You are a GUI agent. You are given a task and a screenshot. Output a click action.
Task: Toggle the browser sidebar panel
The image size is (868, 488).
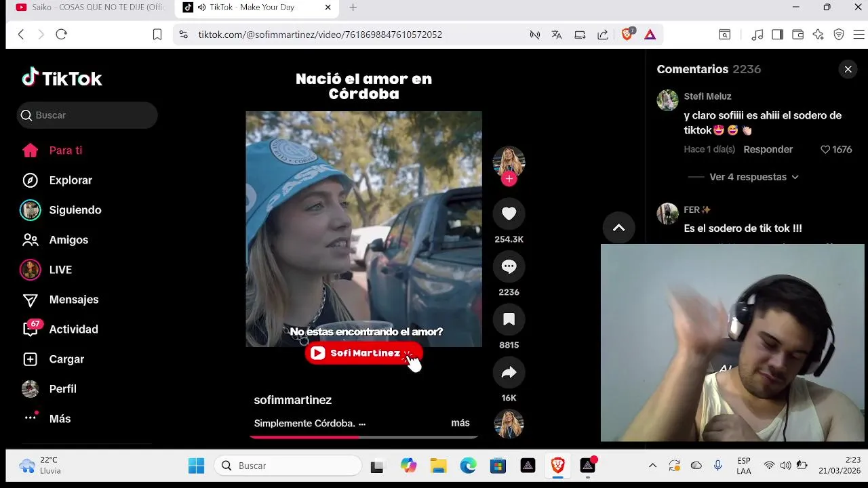[x=778, y=35]
